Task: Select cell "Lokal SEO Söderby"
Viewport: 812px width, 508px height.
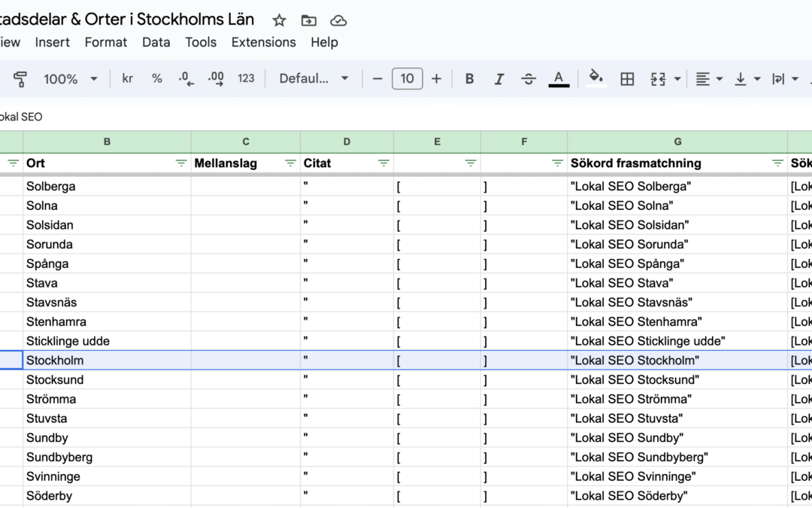Action: click(x=677, y=496)
